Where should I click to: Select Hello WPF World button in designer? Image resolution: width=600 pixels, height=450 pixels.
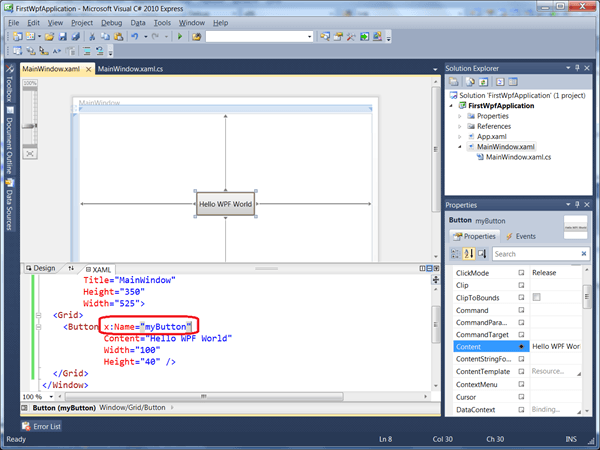pyautogui.click(x=225, y=204)
